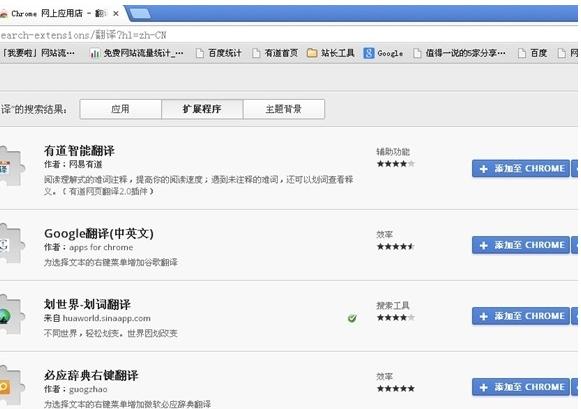Add 有道智能翻译 to Chrome
The image size is (581, 409).
521,169
